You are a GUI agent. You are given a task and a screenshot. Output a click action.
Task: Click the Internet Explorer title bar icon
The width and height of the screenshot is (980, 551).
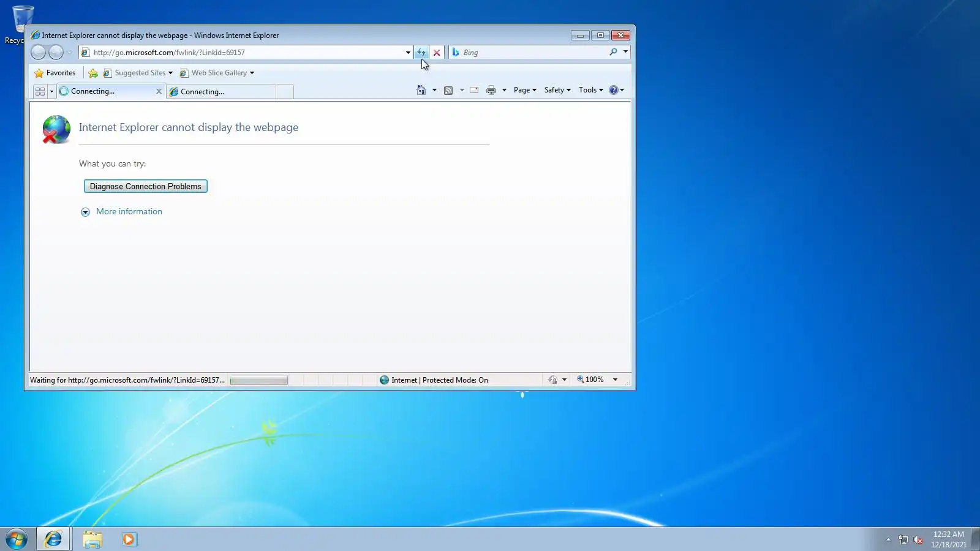point(36,35)
